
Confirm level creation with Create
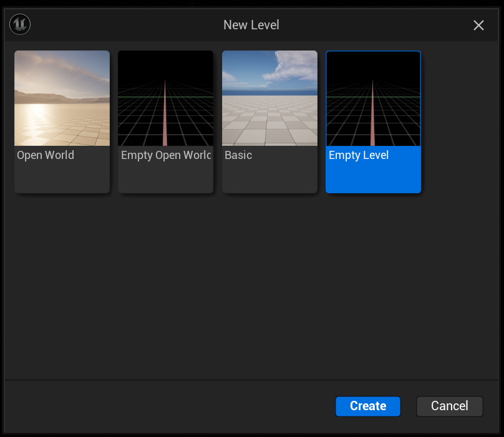367,406
